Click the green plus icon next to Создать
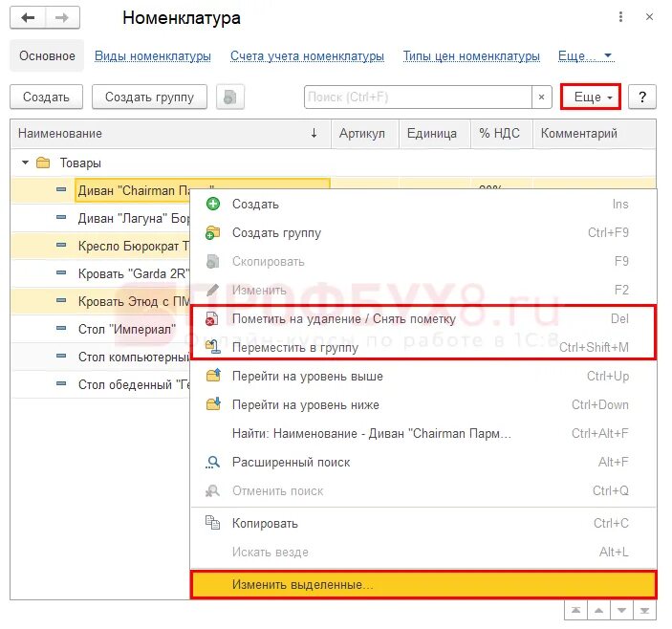The image size is (672, 629). [x=213, y=204]
